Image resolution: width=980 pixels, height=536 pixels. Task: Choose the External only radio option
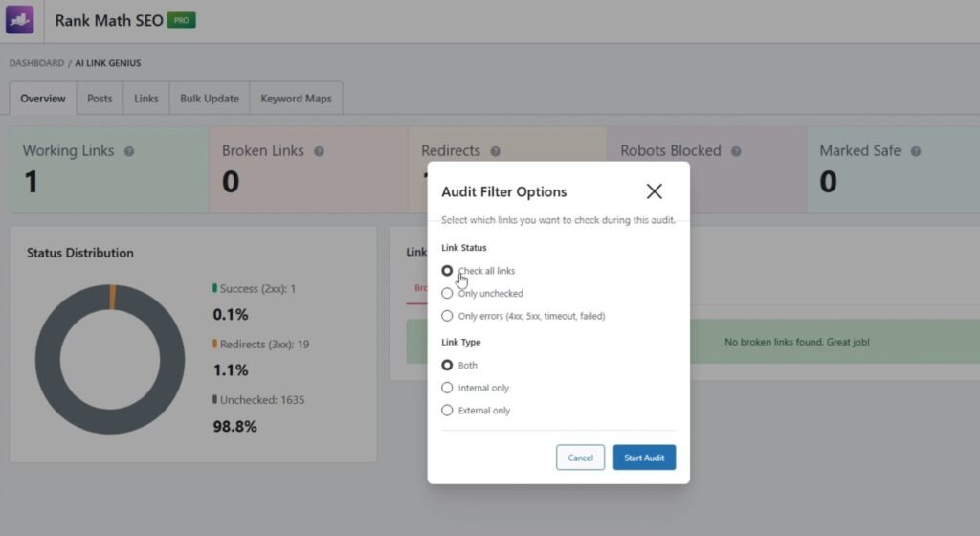[447, 410]
